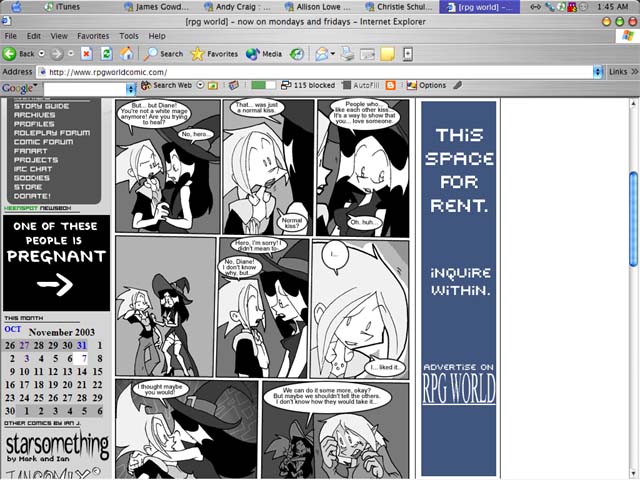Switch to the Andy Craig taskbar tab

tap(237, 7)
